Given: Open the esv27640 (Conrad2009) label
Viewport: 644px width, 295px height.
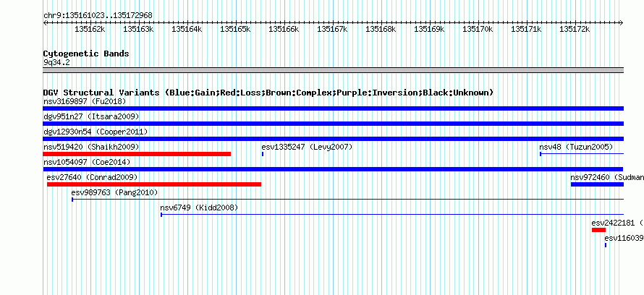Looking at the screenshot, I should [92, 177].
